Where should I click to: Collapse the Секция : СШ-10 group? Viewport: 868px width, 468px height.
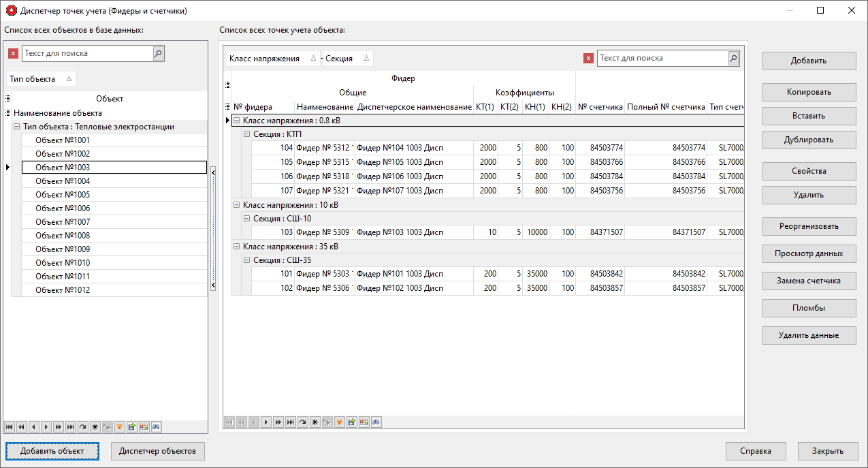246,218
